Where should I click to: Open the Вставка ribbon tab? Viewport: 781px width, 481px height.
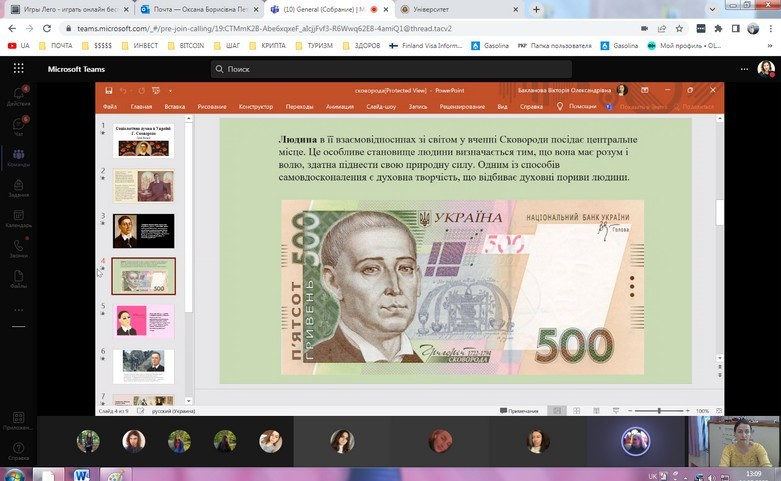(x=175, y=107)
